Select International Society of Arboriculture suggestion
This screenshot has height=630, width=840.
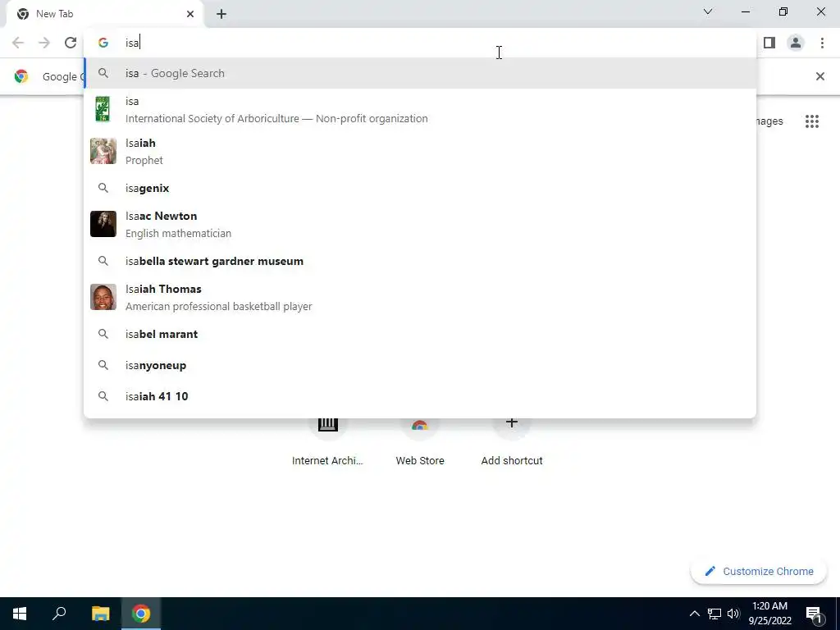[x=420, y=110]
